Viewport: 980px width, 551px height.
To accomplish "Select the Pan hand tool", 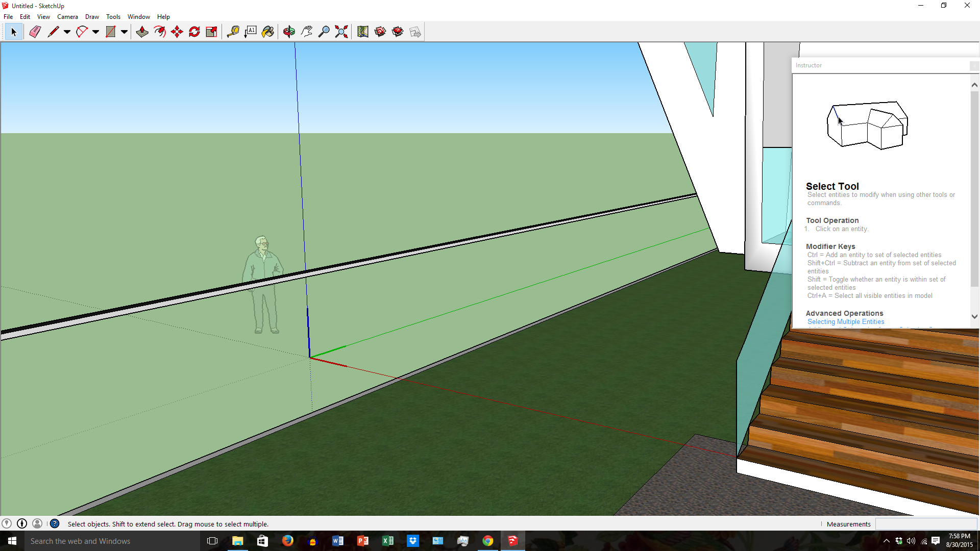I will tap(307, 32).
